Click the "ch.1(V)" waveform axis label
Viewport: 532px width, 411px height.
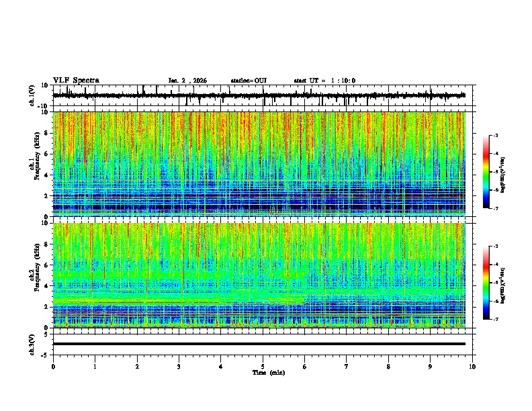pos(32,95)
